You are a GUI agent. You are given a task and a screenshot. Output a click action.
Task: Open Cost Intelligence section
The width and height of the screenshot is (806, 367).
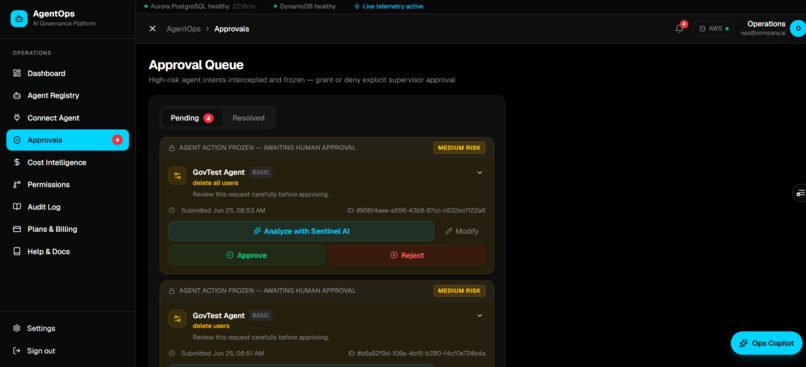click(67, 162)
